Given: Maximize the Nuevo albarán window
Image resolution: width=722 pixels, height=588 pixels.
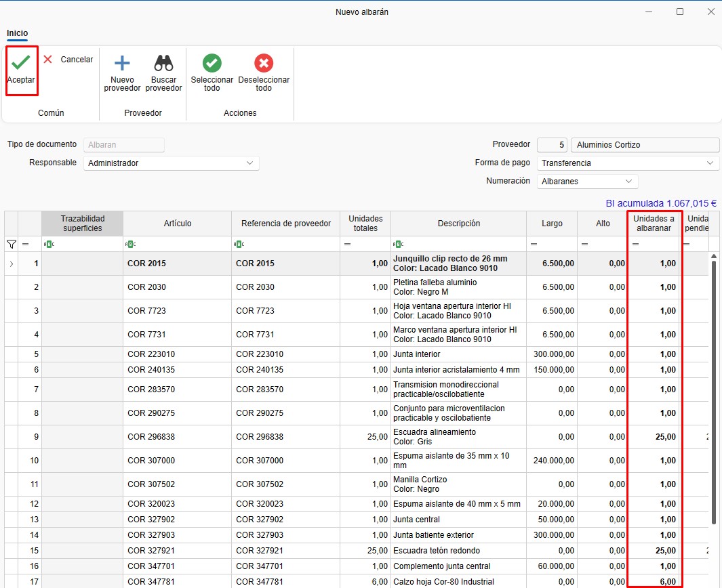Looking at the screenshot, I should click(x=680, y=12).
